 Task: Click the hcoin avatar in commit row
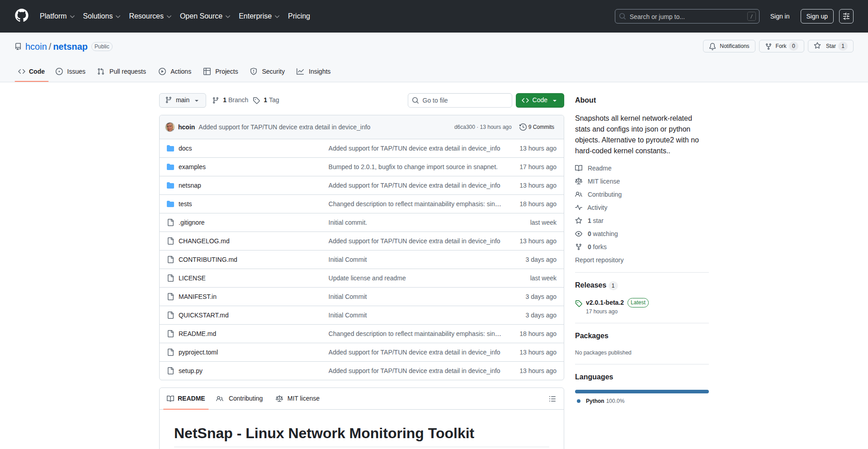[x=170, y=127]
